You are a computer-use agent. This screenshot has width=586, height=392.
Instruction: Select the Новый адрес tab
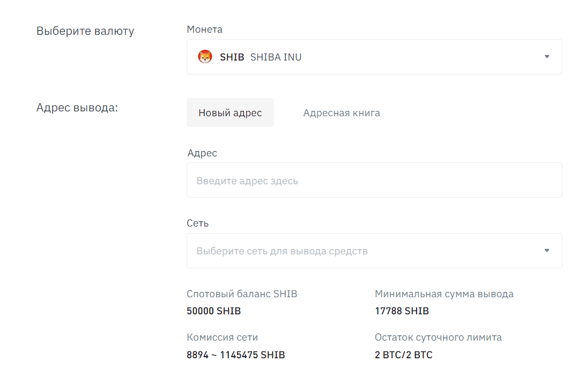230,113
